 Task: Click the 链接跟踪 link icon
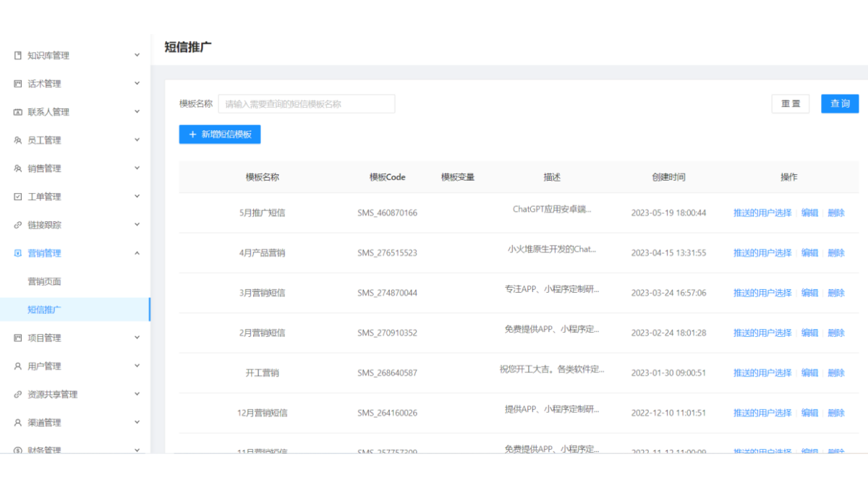[18, 225]
